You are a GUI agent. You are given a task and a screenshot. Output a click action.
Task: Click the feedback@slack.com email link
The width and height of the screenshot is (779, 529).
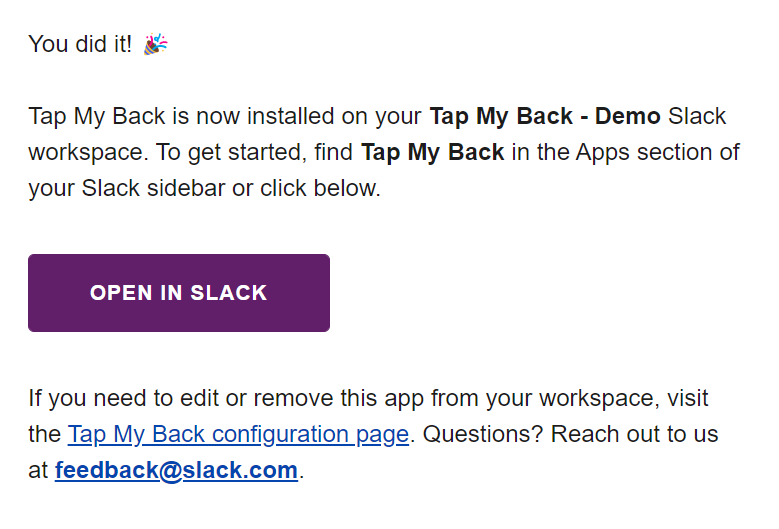[176, 470]
